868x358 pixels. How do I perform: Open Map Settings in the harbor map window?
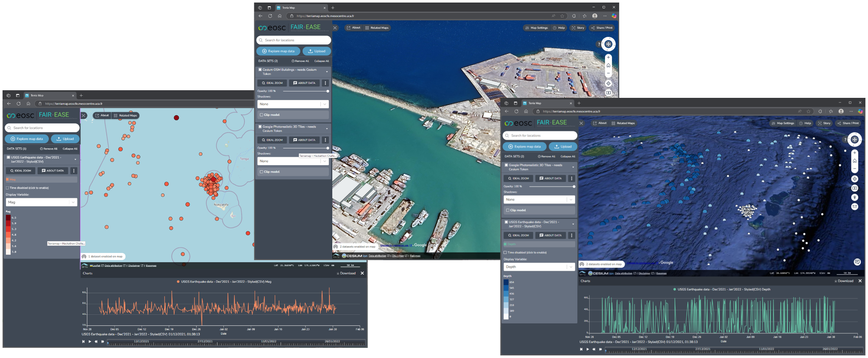(x=536, y=28)
